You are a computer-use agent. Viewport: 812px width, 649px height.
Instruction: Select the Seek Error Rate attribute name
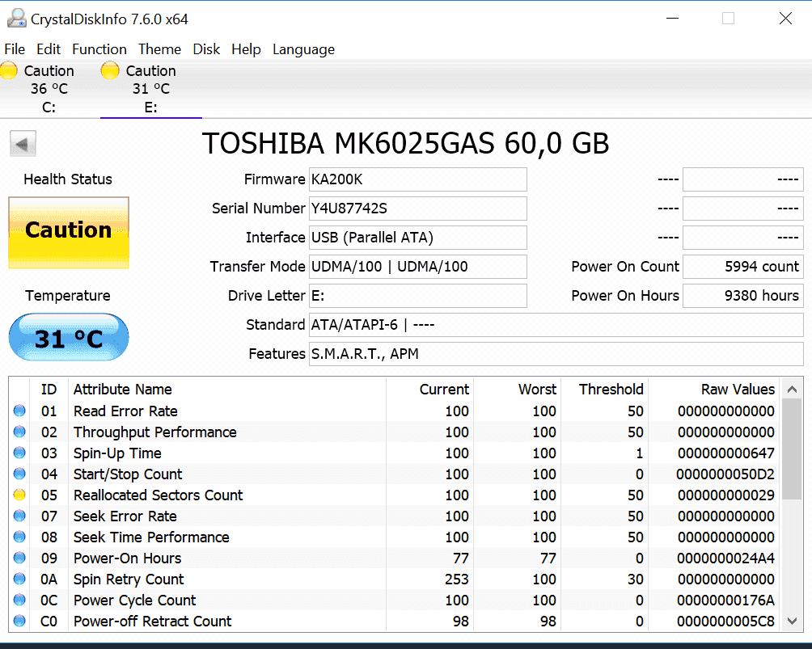[125, 516]
